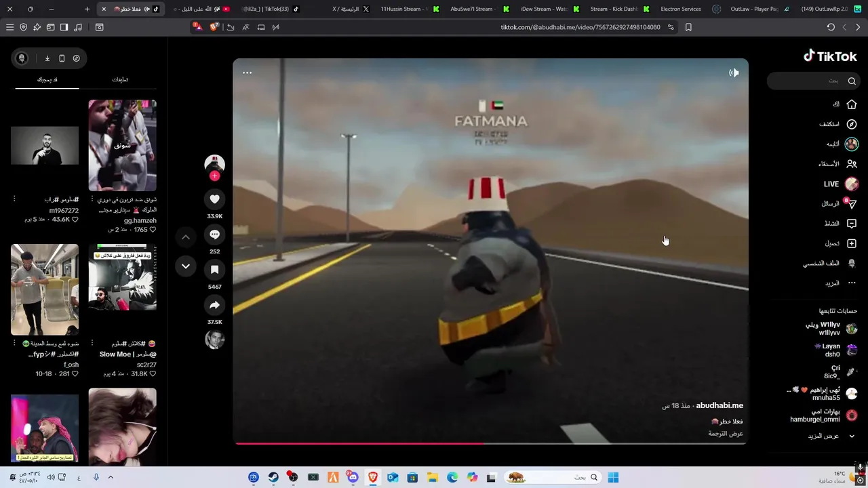Open the f_osh metro video thumbnail
The width and height of the screenshot is (868, 488).
45,289
